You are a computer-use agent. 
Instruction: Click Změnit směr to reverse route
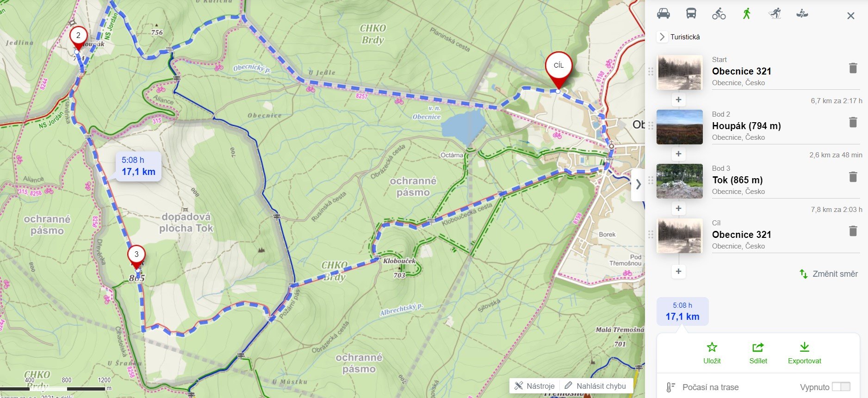point(829,274)
